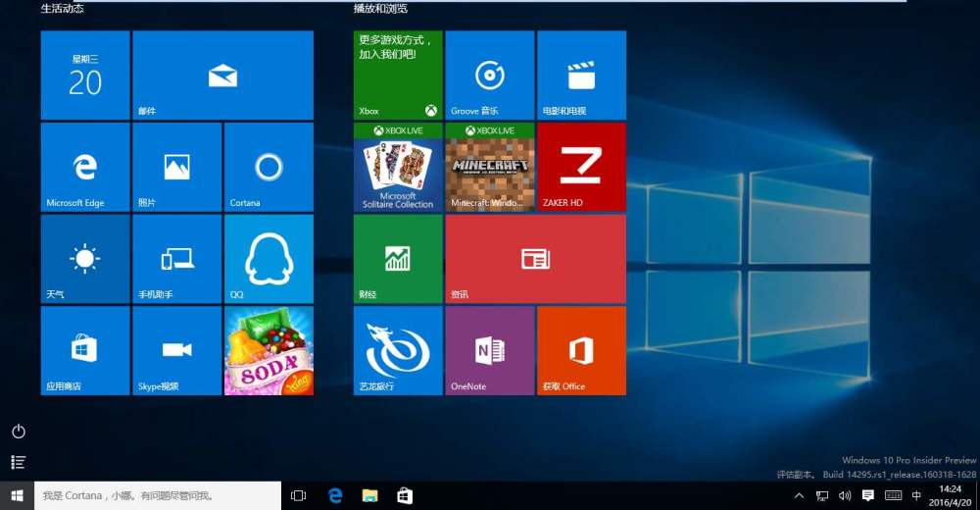The image size is (980, 510).
Task: Launch the Candy Crush Soda tile
Action: click(269, 350)
